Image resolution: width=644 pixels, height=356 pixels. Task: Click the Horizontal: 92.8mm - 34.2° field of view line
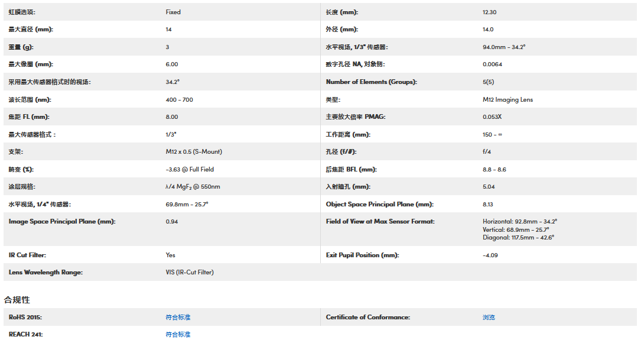519,222
